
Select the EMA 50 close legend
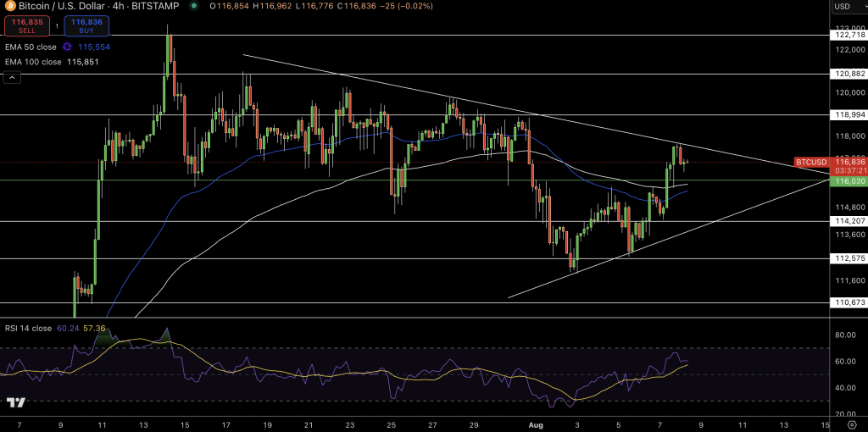coord(31,47)
